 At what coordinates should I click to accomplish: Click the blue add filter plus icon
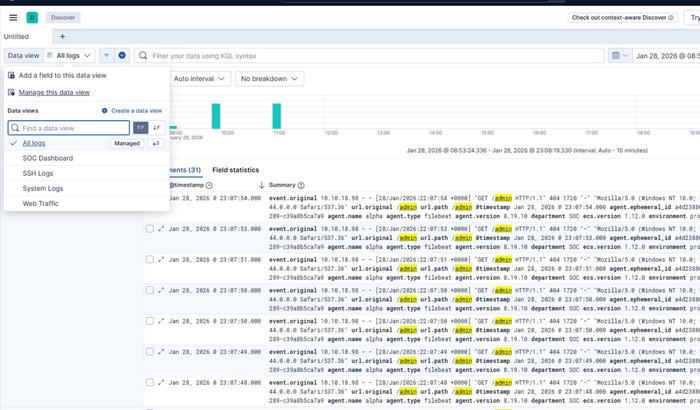tap(122, 55)
